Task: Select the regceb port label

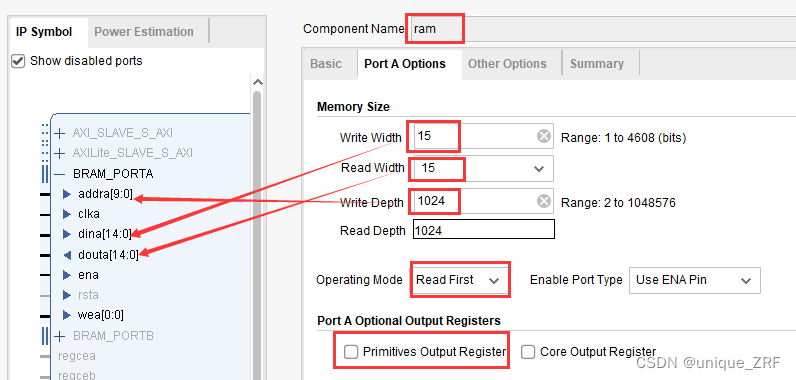Action: [77, 375]
